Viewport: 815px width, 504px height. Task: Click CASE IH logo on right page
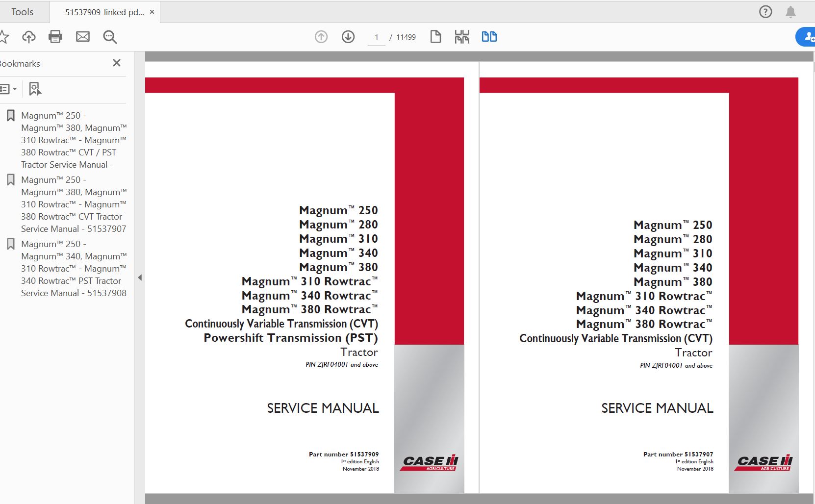point(764,463)
